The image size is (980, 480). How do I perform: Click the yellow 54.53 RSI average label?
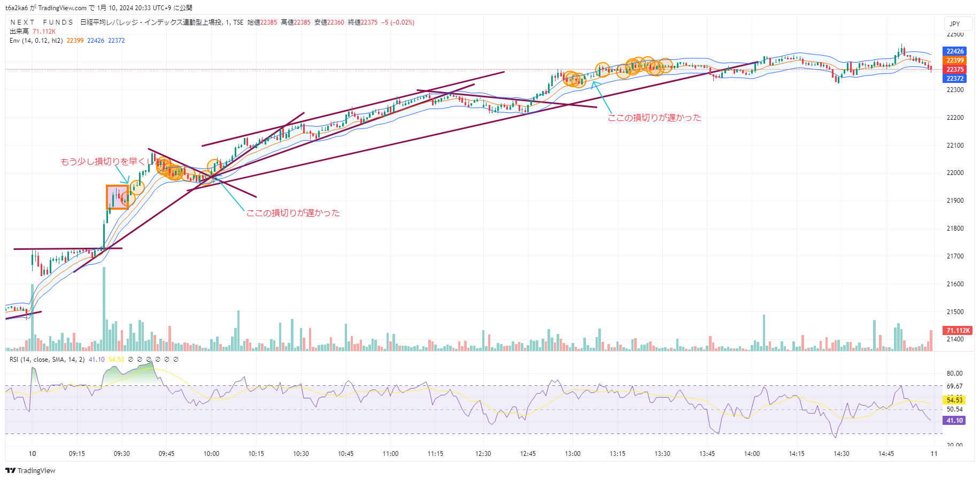(954, 400)
